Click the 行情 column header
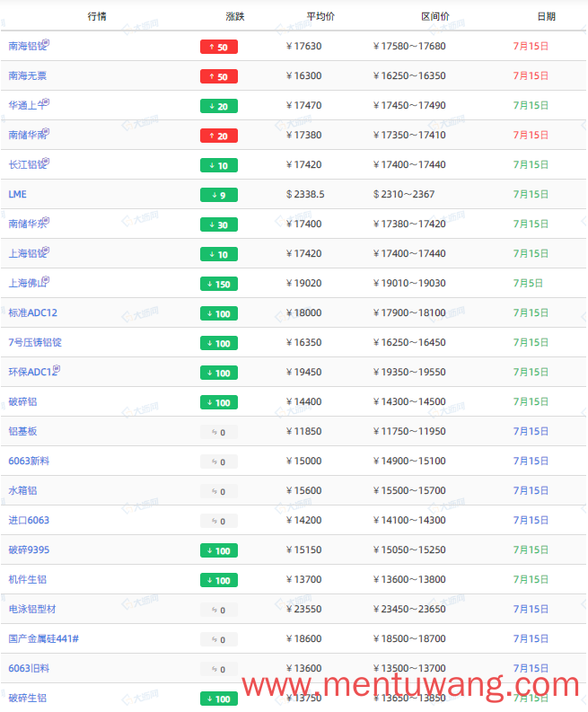 point(97,17)
